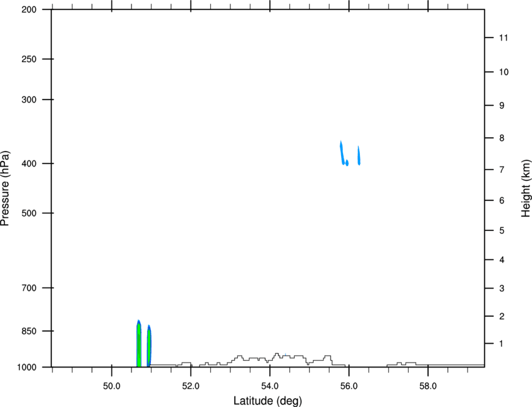532x407 pixels.
Task: Click the 500 pressure tick label
Action: [x=29, y=213]
